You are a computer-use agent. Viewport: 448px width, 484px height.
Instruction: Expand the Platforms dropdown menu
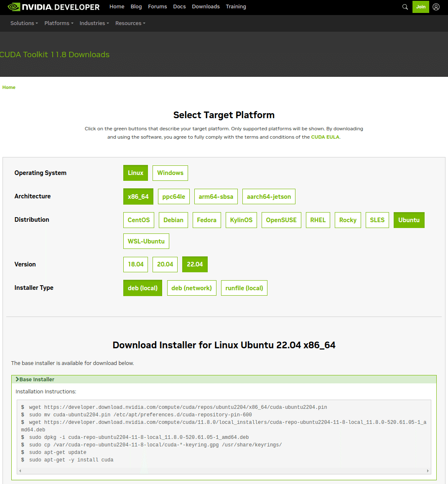(59, 23)
